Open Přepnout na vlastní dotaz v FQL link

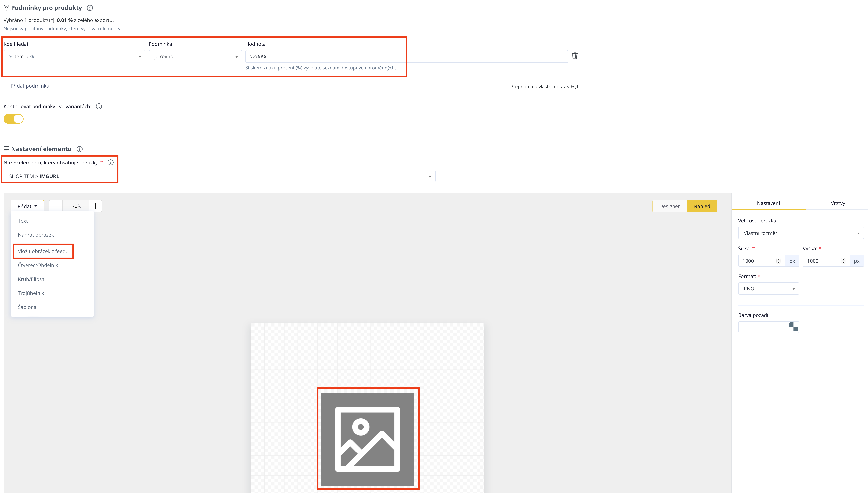[x=545, y=87]
